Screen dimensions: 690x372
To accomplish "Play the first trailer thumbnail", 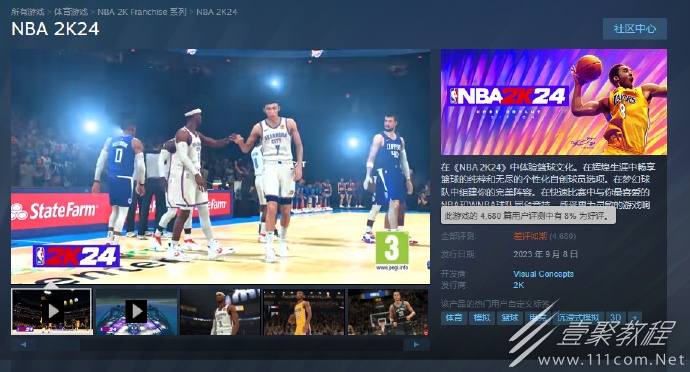I will (x=52, y=312).
